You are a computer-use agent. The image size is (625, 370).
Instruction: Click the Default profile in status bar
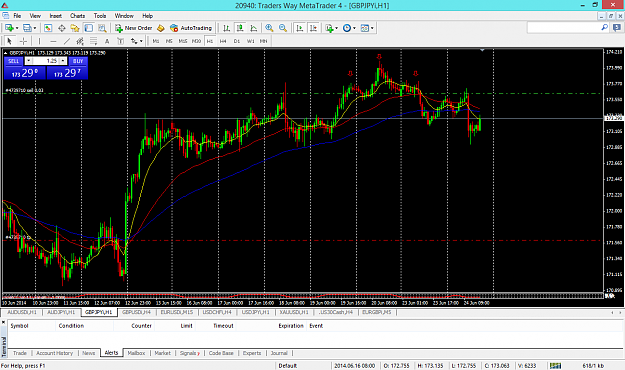(x=287, y=365)
